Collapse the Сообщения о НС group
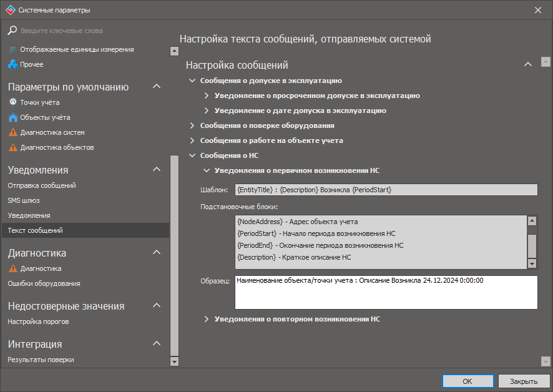This screenshot has width=553, height=392. (192, 155)
